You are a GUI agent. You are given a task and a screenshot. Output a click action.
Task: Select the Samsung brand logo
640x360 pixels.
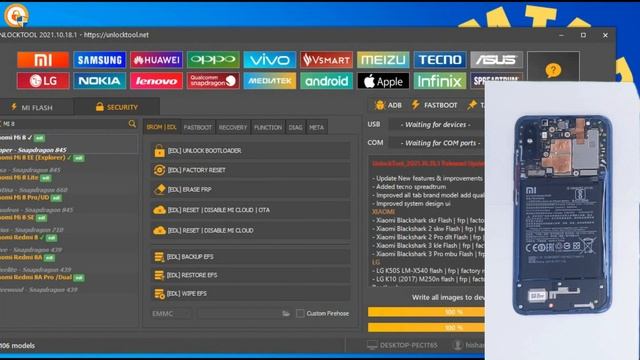[x=100, y=60]
